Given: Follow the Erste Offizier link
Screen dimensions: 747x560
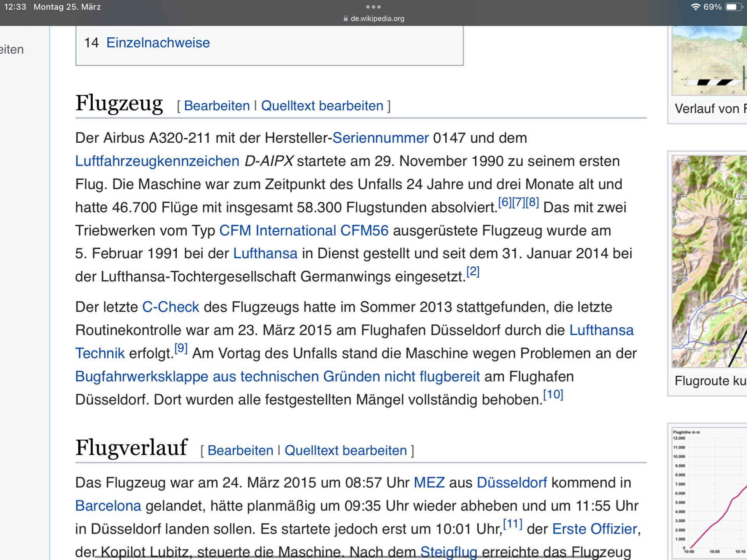Looking at the screenshot, I should (x=594, y=529).
